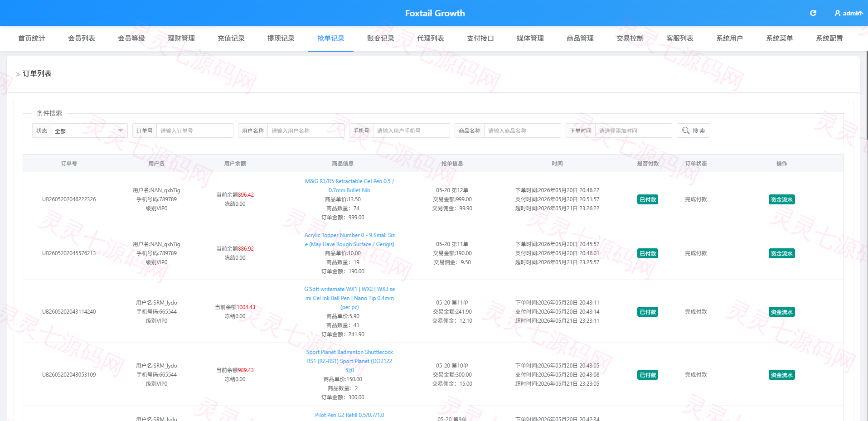View 资金流水 for order UB2605202043053109
Viewport: 868px width, 421px height.
pyautogui.click(x=781, y=375)
